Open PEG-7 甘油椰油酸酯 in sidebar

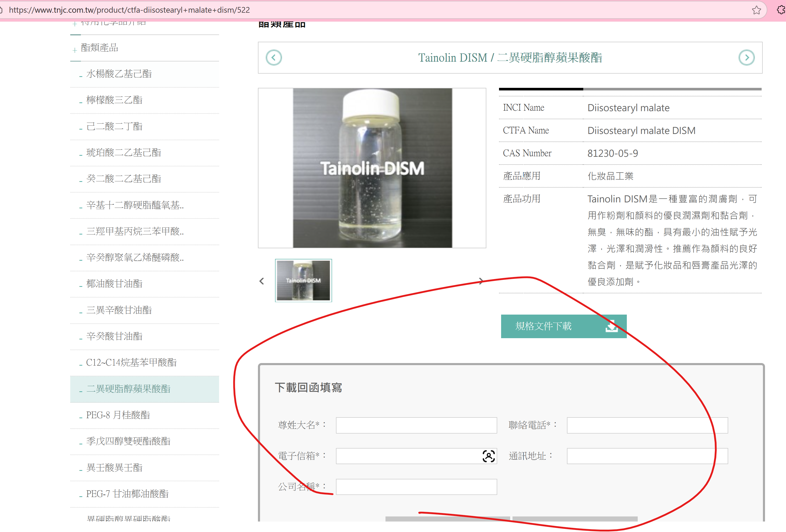pos(127,494)
